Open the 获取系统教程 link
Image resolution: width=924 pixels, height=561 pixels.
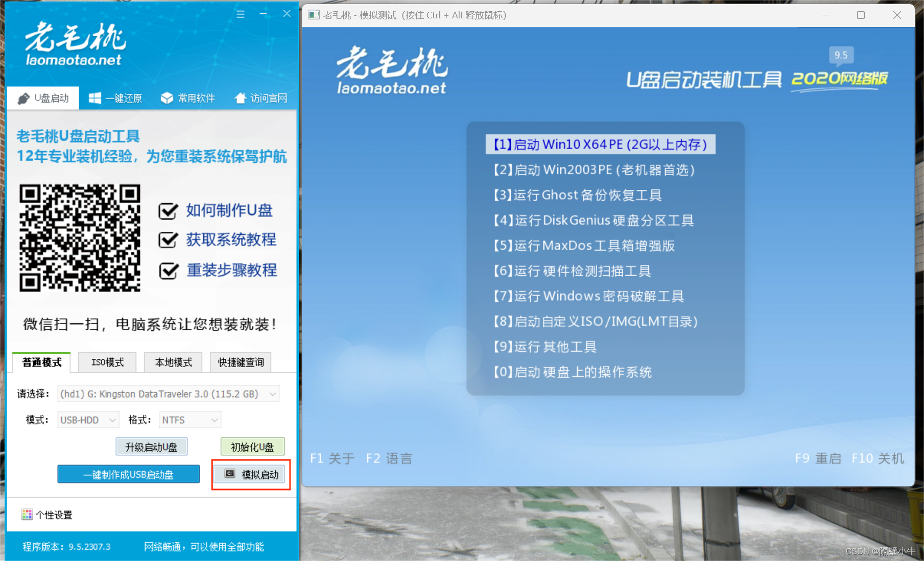[x=231, y=239]
